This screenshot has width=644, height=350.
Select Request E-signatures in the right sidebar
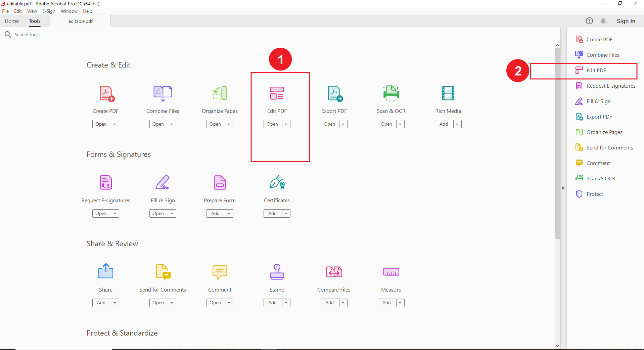(x=605, y=86)
